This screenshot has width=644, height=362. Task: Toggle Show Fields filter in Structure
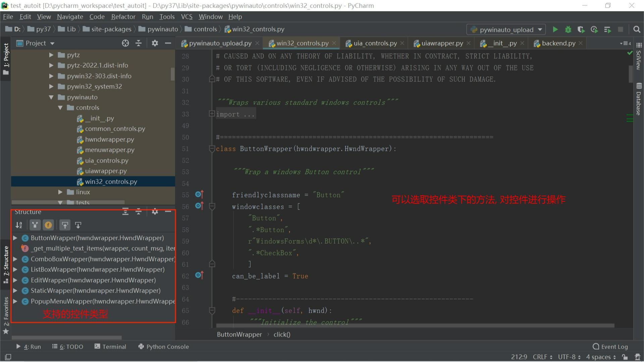48,225
